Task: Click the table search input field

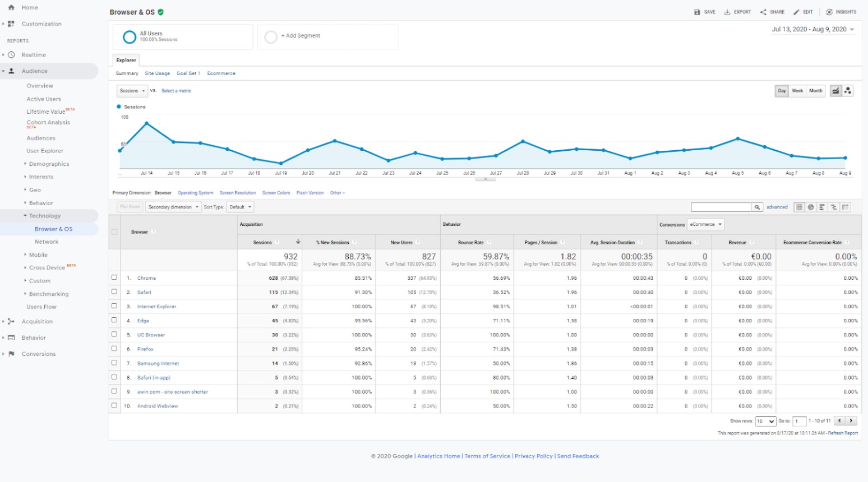Action: (721, 207)
